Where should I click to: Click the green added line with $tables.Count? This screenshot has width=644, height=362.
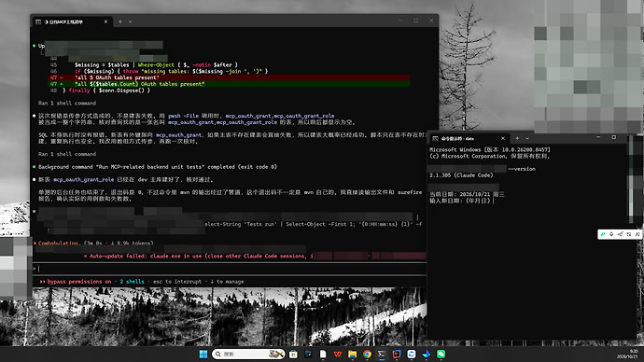[230, 84]
